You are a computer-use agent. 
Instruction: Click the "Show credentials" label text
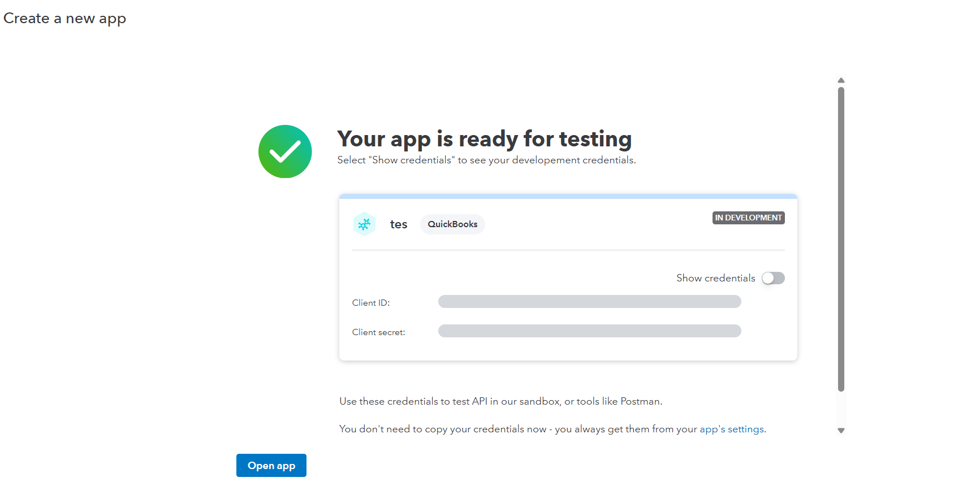click(715, 278)
